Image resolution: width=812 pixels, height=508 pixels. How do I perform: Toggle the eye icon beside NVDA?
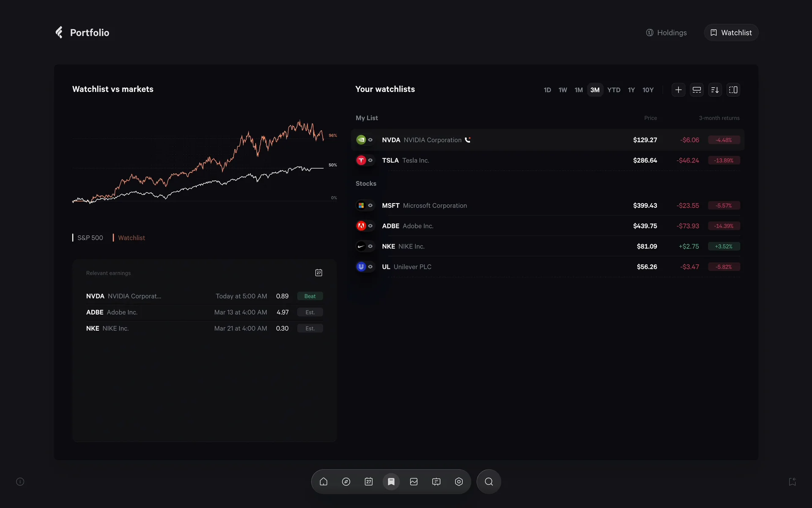(x=370, y=140)
